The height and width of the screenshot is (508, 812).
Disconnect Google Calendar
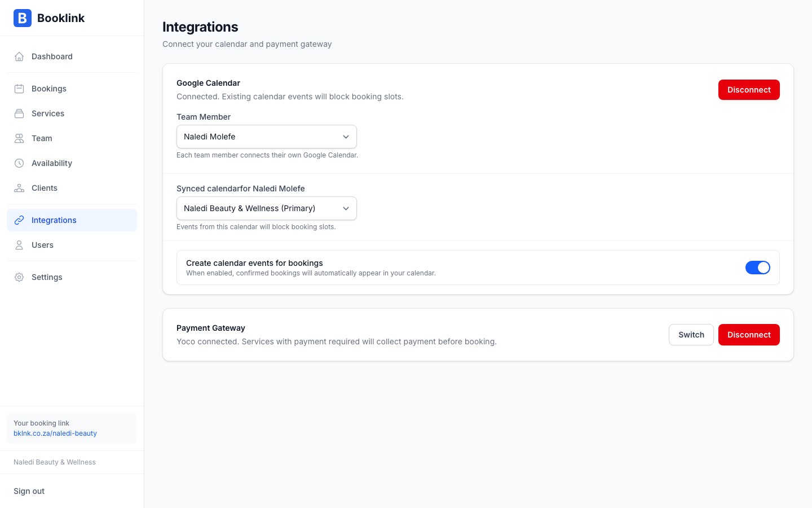pyautogui.click(x=749, y=90)
